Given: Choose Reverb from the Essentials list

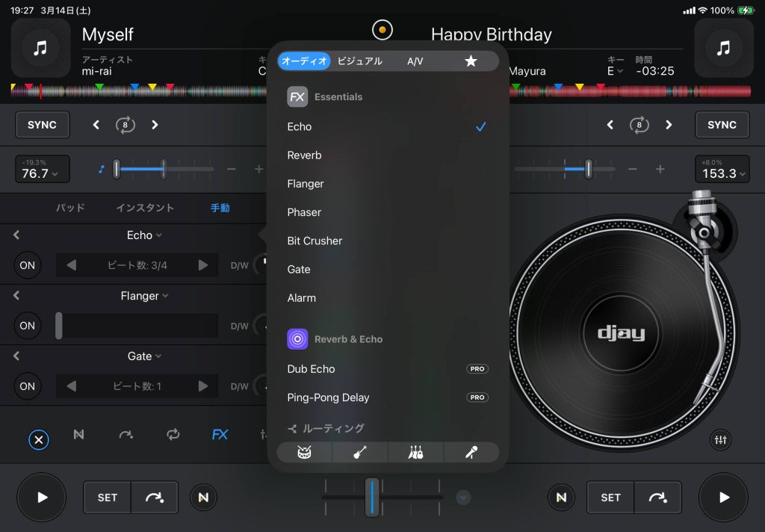Looking at the screenshot, I should point(305,155).
